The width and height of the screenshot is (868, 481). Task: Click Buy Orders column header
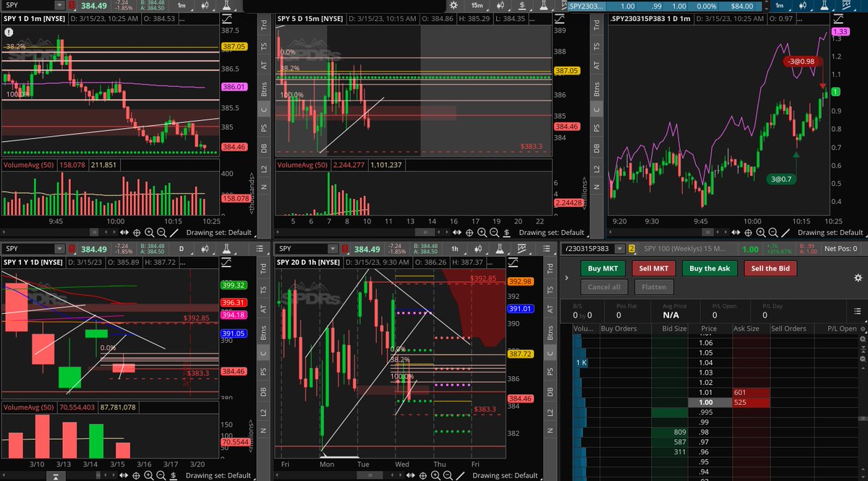pyautogui.click(x=625, y=328)
